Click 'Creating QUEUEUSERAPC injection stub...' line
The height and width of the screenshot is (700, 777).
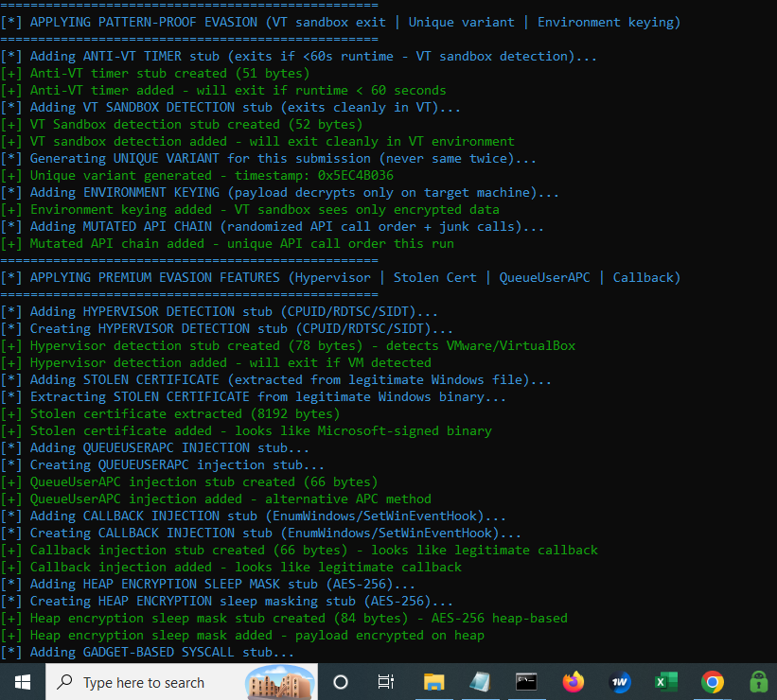point(163,464)
